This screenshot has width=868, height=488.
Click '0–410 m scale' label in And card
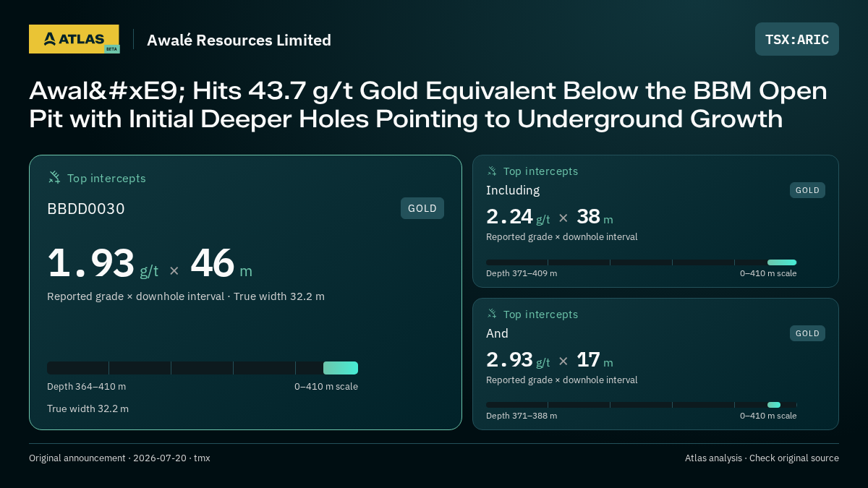click(768, 416)
